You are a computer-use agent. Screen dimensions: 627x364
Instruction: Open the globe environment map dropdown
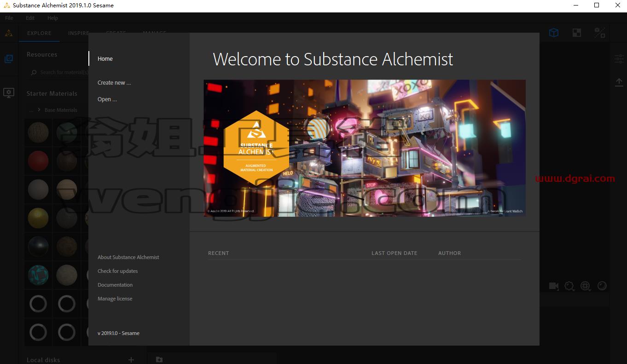point(586,286)
